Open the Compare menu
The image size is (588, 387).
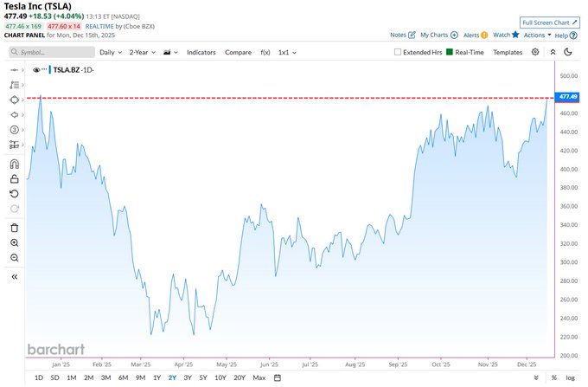238,53
